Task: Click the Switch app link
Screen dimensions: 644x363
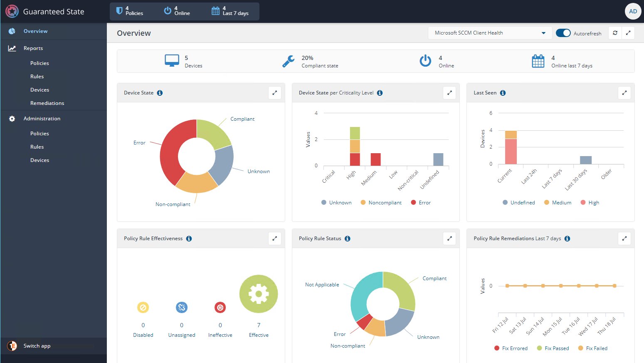Action: pyautogui.click(x=37, y=346)
